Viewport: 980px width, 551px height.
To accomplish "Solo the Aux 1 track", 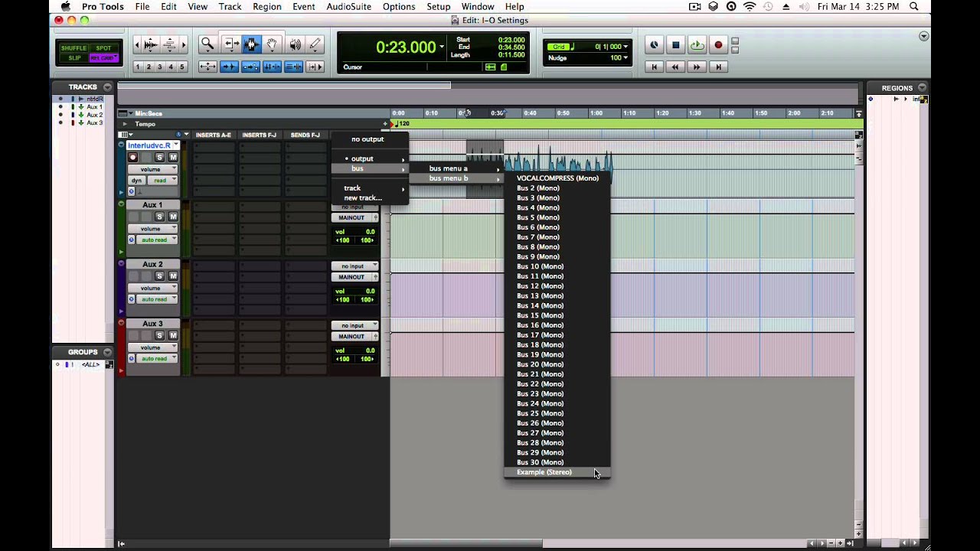I will click(x=160, y=217).
